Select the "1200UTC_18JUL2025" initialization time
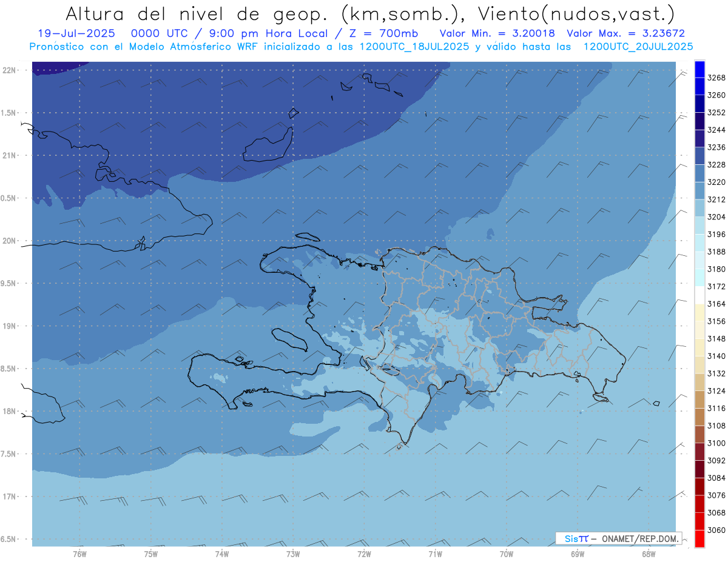This screenshot has width=728, height=562. pos(413,47)
